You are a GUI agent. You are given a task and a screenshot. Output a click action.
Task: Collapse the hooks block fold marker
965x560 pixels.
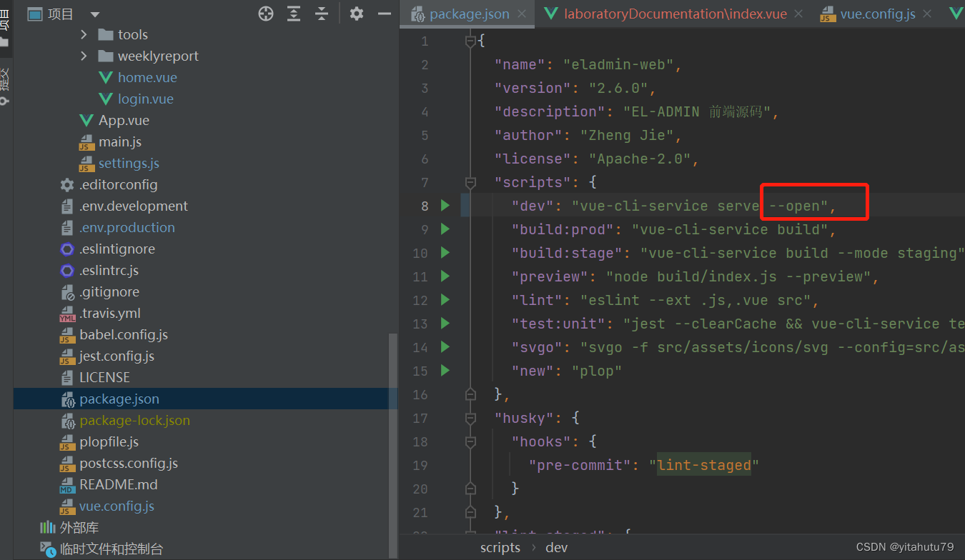(x=470, y=441)
